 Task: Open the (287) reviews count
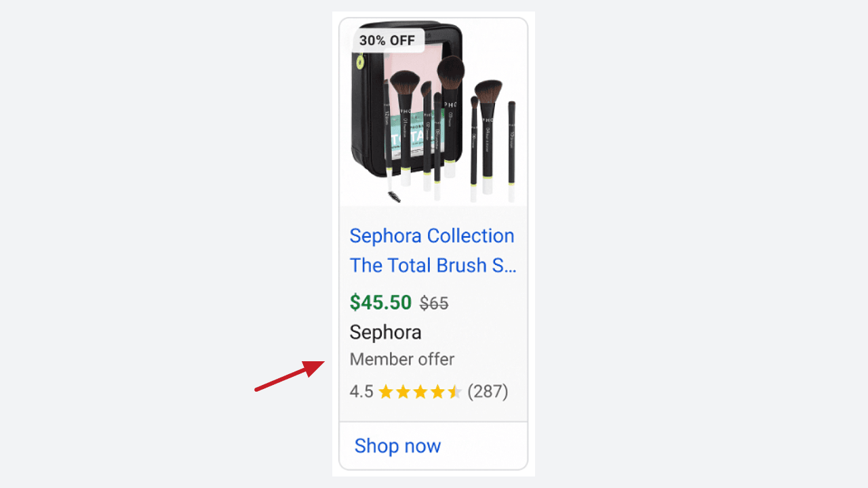pos(488,392)
